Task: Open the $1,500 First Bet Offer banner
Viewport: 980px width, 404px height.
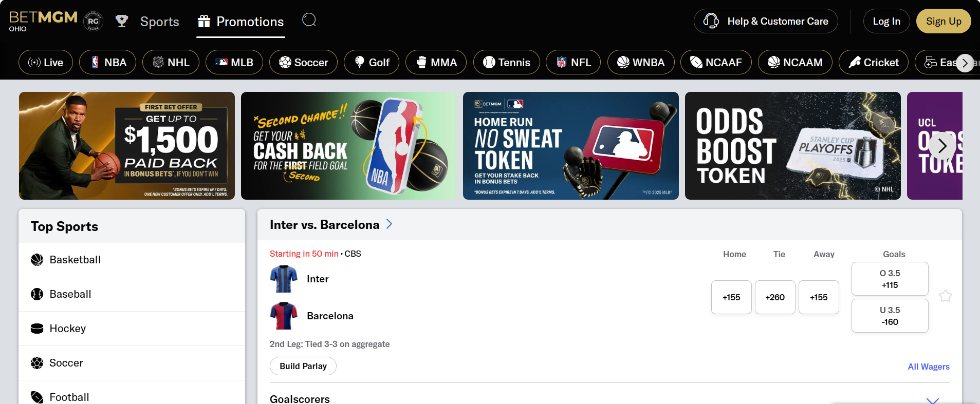Action: tap(127, 146)
